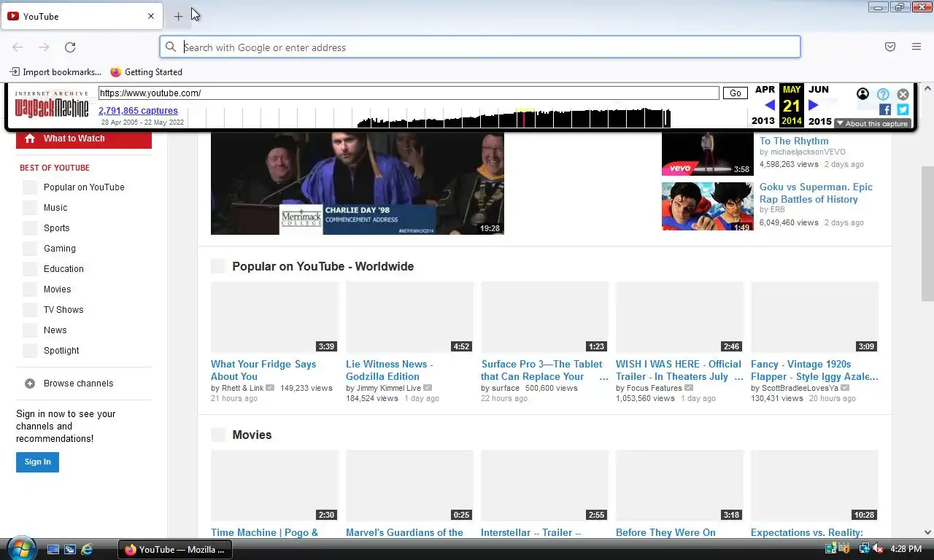Open the Getting Started bookmark
Viewport: 934px width, 560px height.
coord(146,72)
